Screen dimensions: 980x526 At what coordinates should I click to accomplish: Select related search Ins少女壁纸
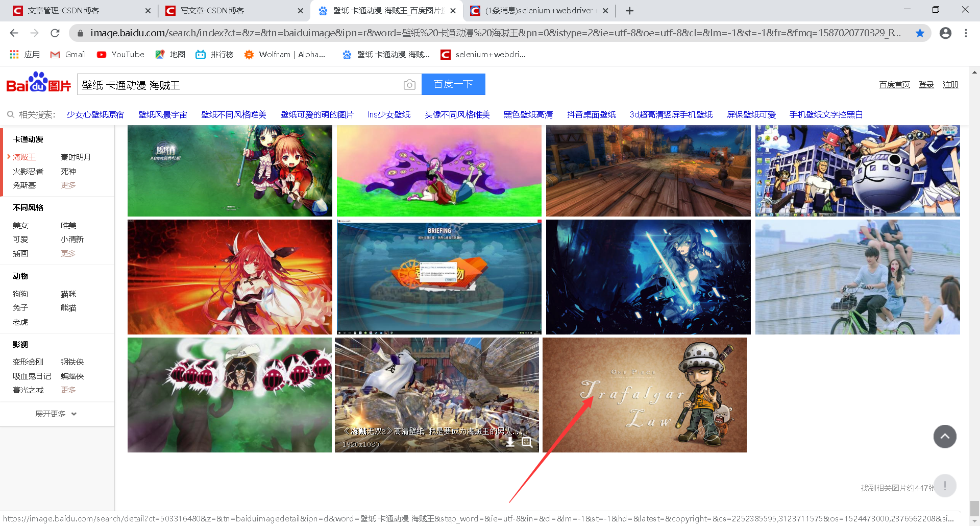tap(389, 115)
